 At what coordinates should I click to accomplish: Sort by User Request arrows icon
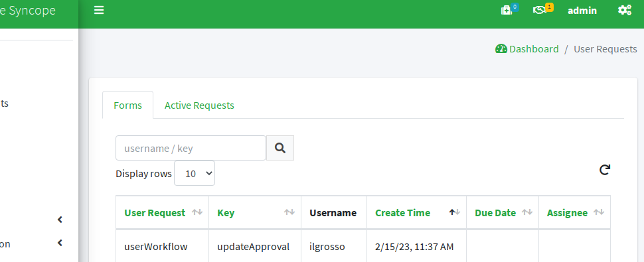(197, 212)
